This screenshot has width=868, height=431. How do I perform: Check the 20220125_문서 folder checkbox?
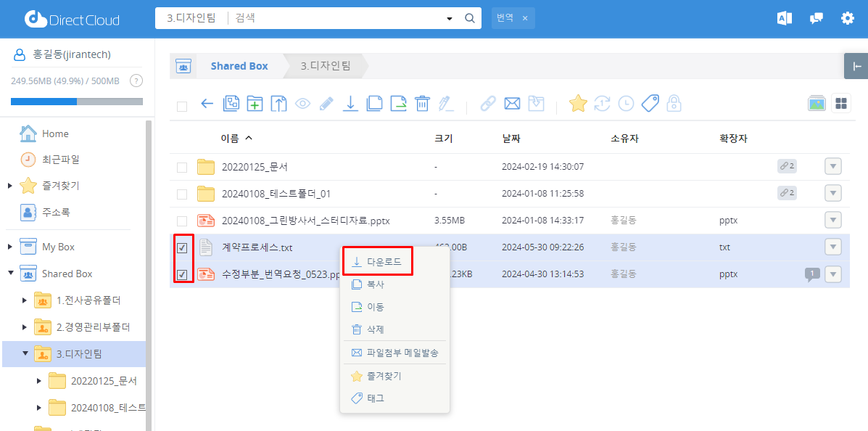(x=181, y=168)
